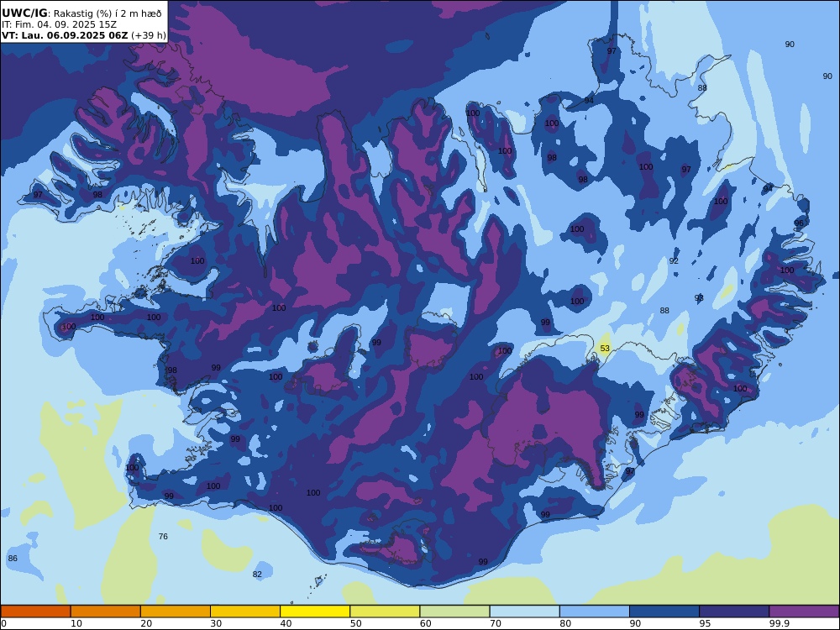Viewport: 840px width, 630px height.
Task: Click the '95' legend scale label
Action: tap(705, 623)
